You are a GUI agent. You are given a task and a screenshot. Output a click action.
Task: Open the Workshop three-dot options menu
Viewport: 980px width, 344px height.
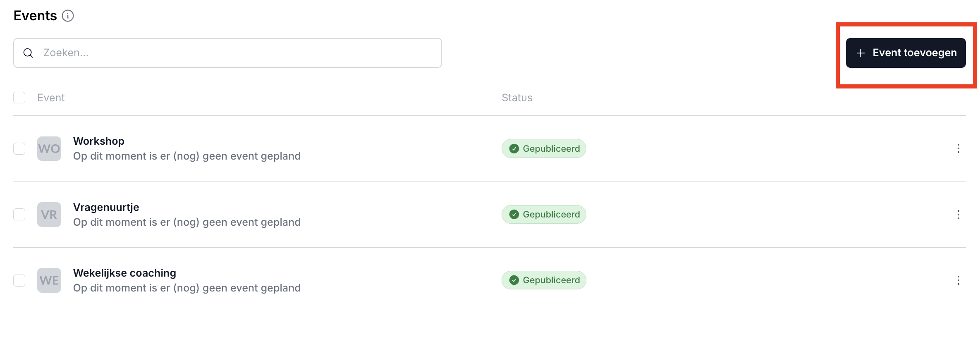pyautogui.click(x=958, y=148)
